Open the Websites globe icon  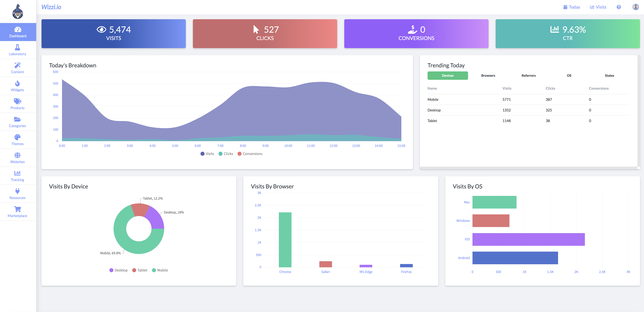point(17,155)
